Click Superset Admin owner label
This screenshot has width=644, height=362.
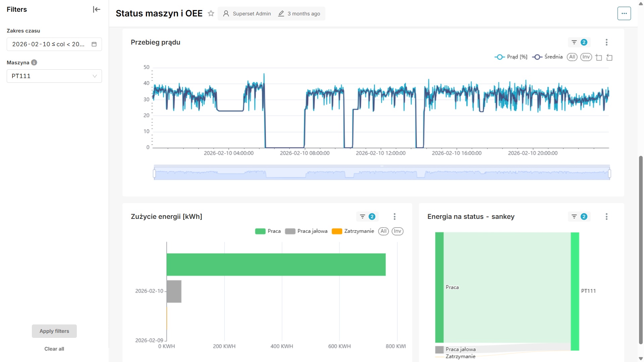(252, 14)
